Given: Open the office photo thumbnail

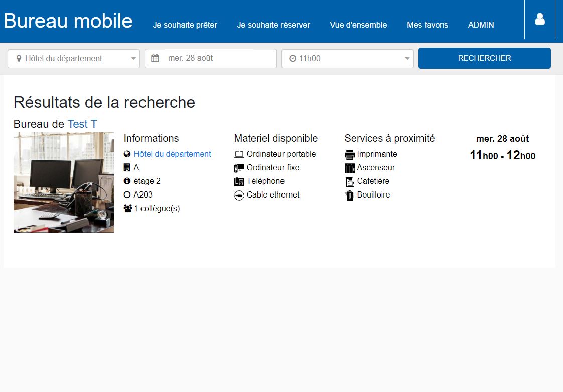Looking at the screenshot, I should pyautogui.click(x=64, y=182).
